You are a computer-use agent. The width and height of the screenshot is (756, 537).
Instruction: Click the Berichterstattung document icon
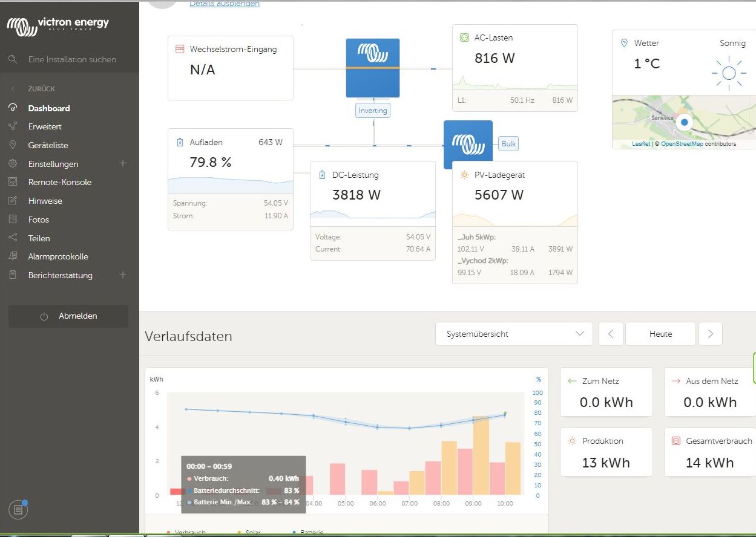tap(13, 275)
